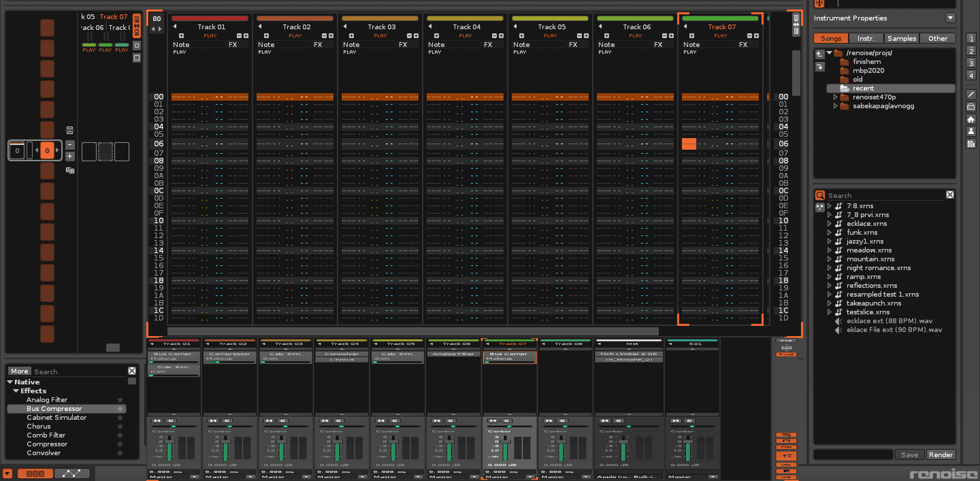
Task: Click the file name input field beside Save
Action: point(853,455)
